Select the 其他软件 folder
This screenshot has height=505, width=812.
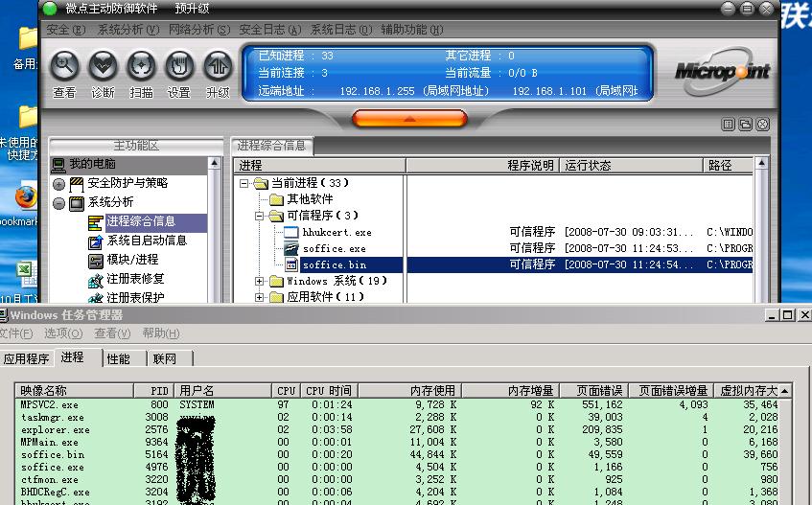[310, 199]
